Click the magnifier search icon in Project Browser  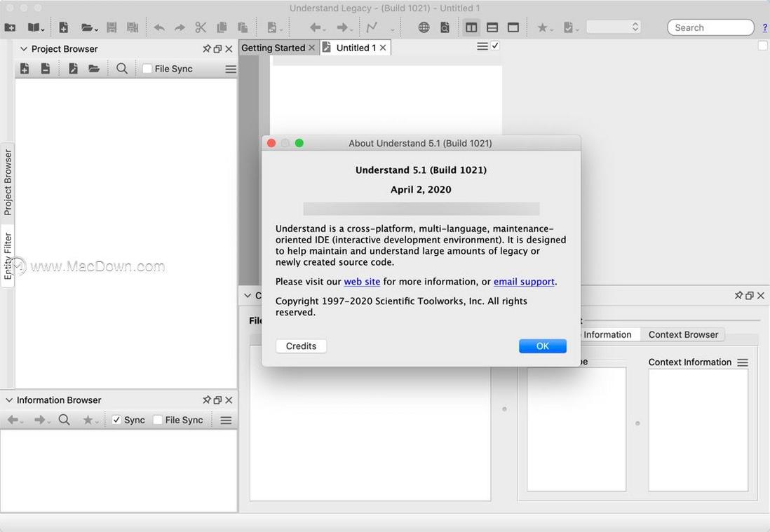[x=122, y=69]
